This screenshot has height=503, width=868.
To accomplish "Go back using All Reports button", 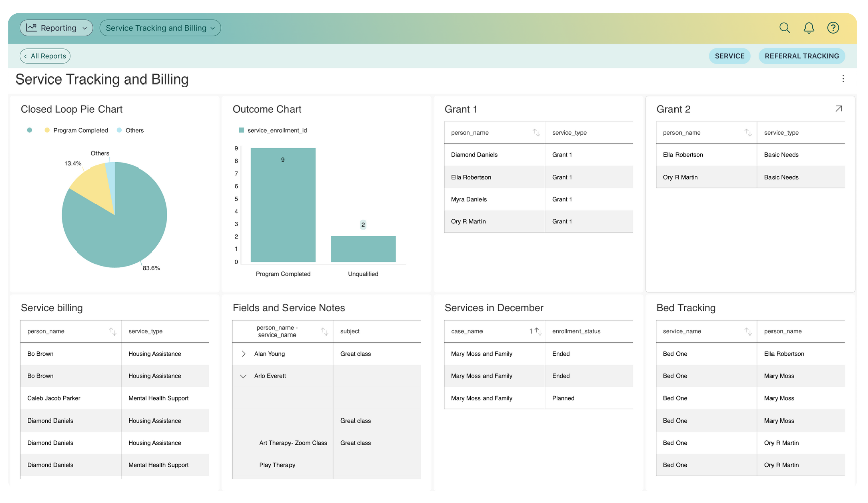I will pyautogui.click(x=45, y=56).
